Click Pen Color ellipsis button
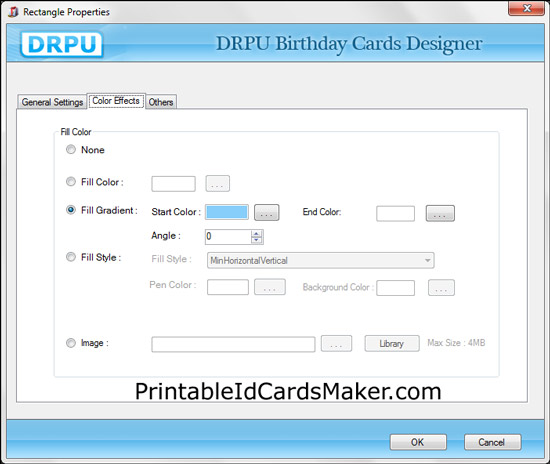The height and width of the screenshot is (464, 550). 270,287
